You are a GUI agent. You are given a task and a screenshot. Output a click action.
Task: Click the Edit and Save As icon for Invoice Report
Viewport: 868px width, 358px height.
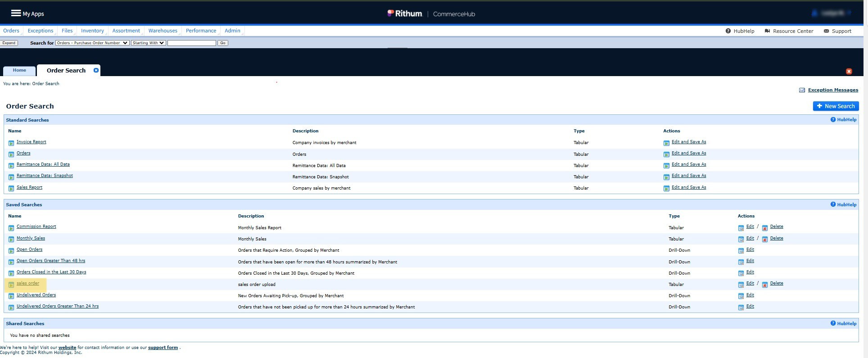666,143
